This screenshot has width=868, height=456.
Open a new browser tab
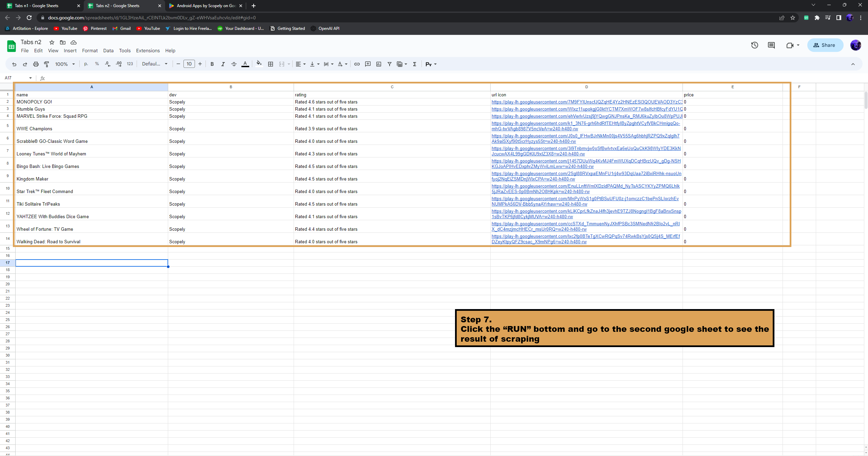tap(254, 6)
